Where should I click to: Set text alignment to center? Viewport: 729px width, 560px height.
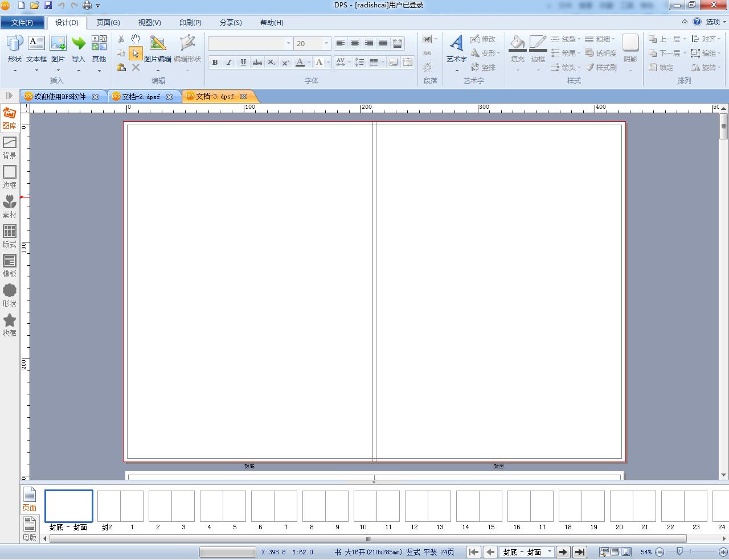pos(354,43)
